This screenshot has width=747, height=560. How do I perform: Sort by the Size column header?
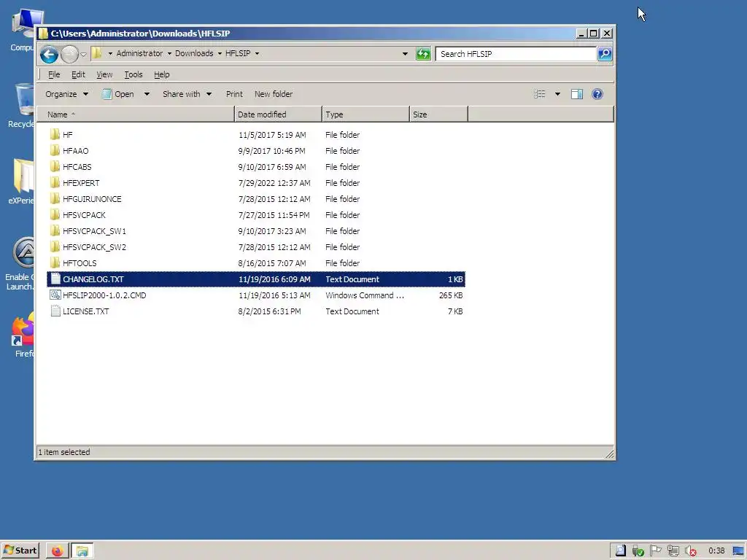438,114
